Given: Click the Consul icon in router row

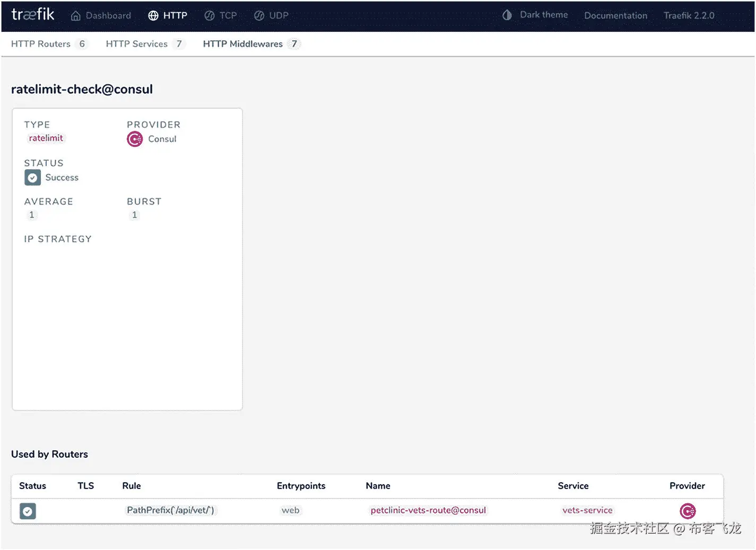Looking at the screenshot, I should pos(688,511).
